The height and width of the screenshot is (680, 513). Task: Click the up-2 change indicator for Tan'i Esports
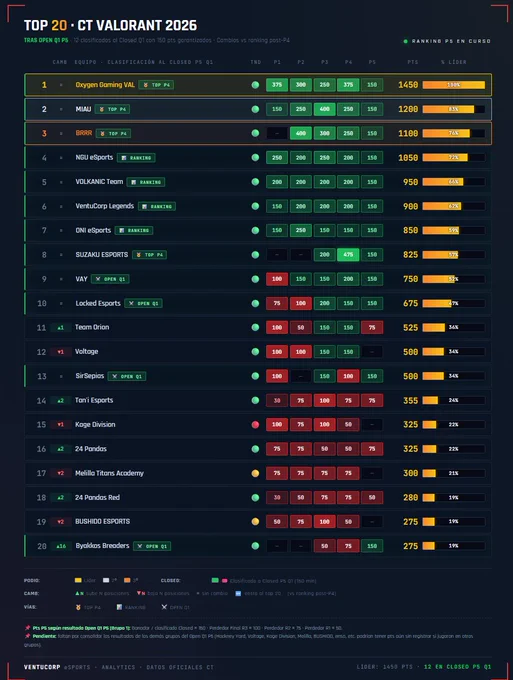(x=61, y=401)
